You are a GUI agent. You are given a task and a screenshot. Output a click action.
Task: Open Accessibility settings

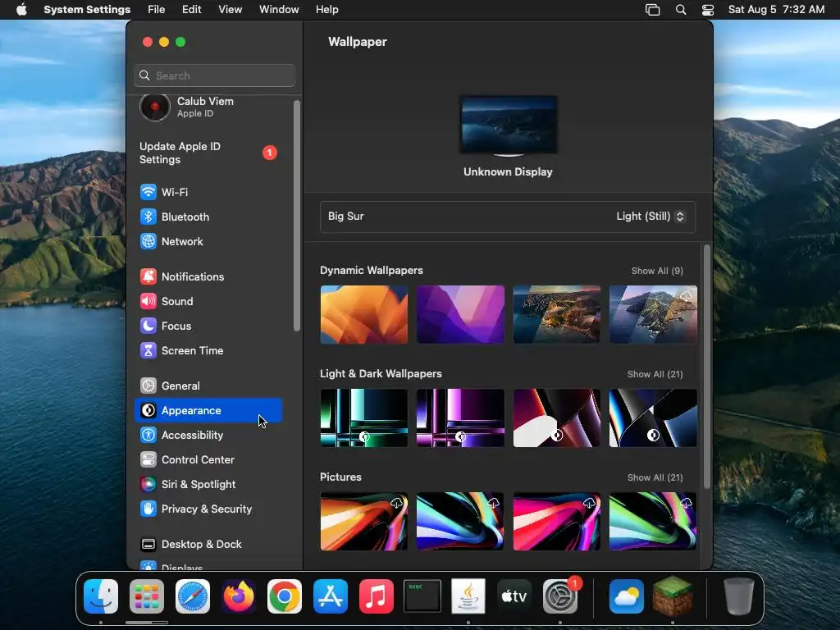[x=208, y=435]
